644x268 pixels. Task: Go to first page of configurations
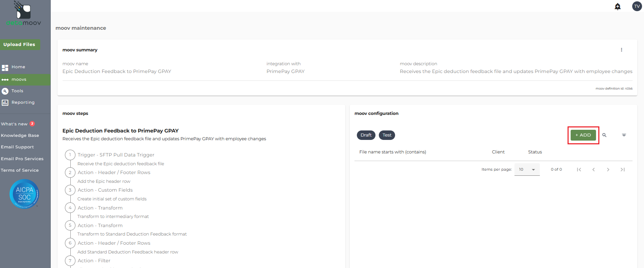[x=579, y=170]
